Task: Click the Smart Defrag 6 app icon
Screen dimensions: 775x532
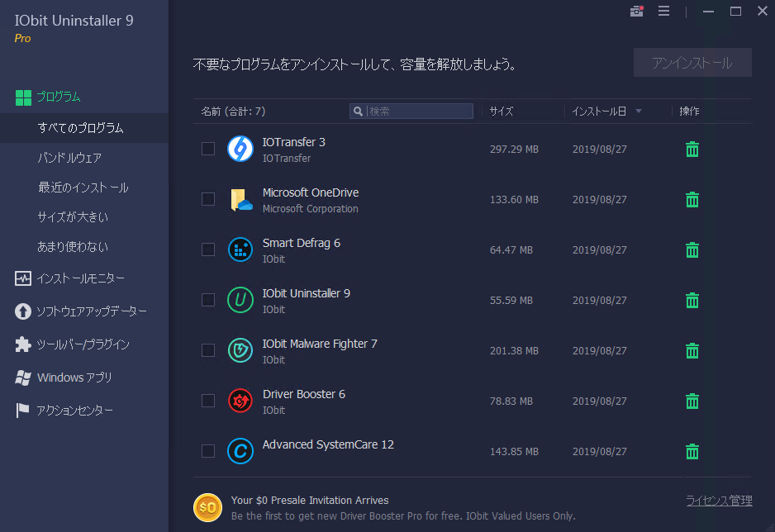Action: click(x=240, y=249)
